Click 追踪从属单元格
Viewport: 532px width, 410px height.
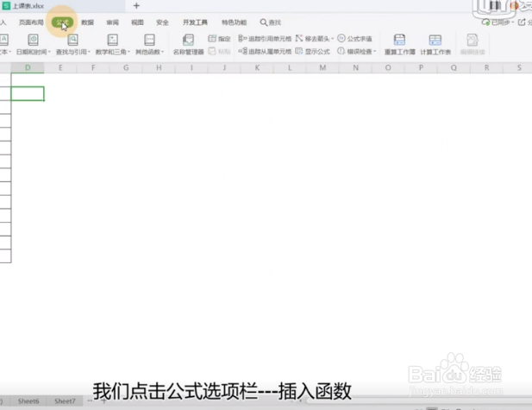click(x=265, y=51)
